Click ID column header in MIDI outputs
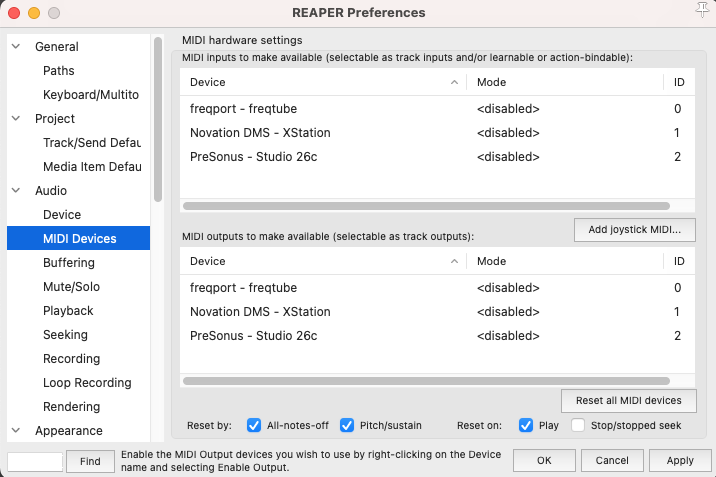Viewport: 716px width, 477px height. tap(679, 261)
